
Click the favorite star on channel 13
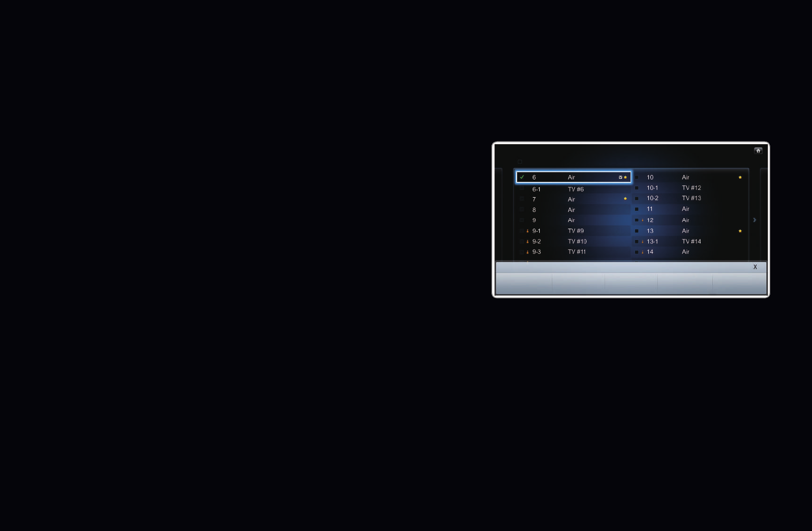(x=740, y=231)
